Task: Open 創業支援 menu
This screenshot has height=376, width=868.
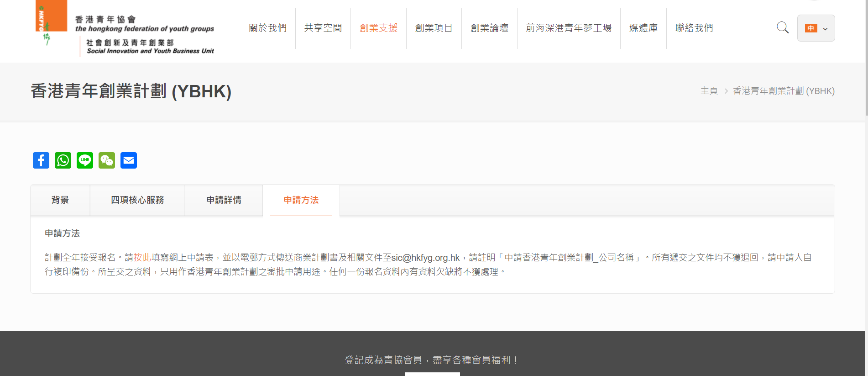Action: coord(378,28)
